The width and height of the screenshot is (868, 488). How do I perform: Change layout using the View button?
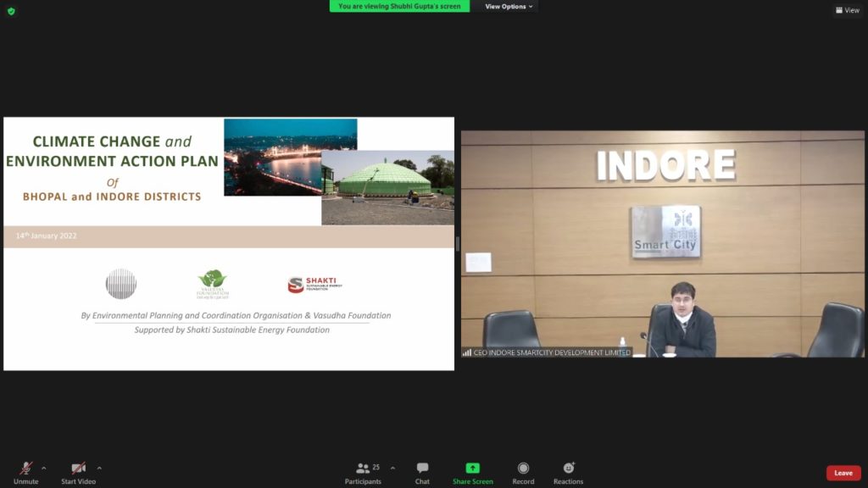[848, 10]
